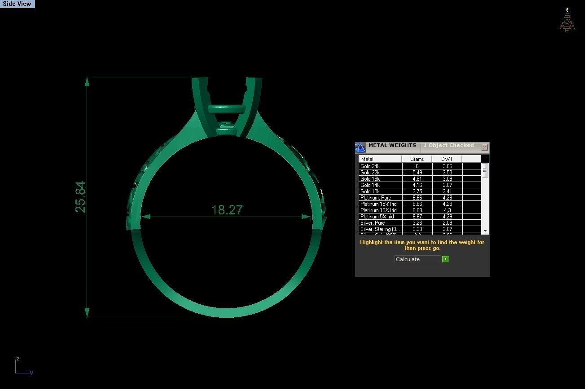Select the Gold 10k row
The image size is (588, 391).
coord(420,191)
